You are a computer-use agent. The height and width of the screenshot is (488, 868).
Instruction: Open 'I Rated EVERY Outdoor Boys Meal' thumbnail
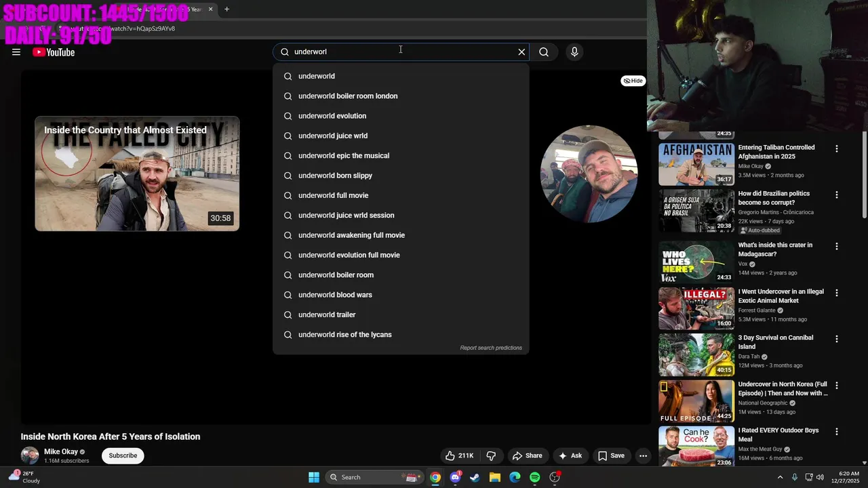pyautogui.click(x=696, y=446)
